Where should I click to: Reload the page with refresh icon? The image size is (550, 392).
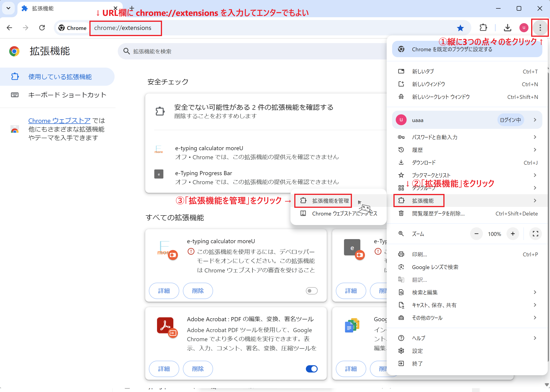[x=42, y=28]
